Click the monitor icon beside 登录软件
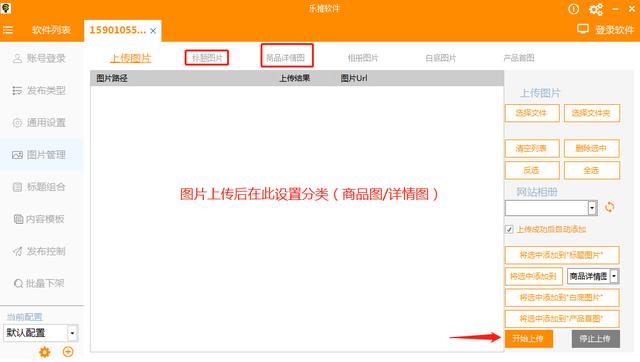Viewport: 640px width, 362px height. 583,29
